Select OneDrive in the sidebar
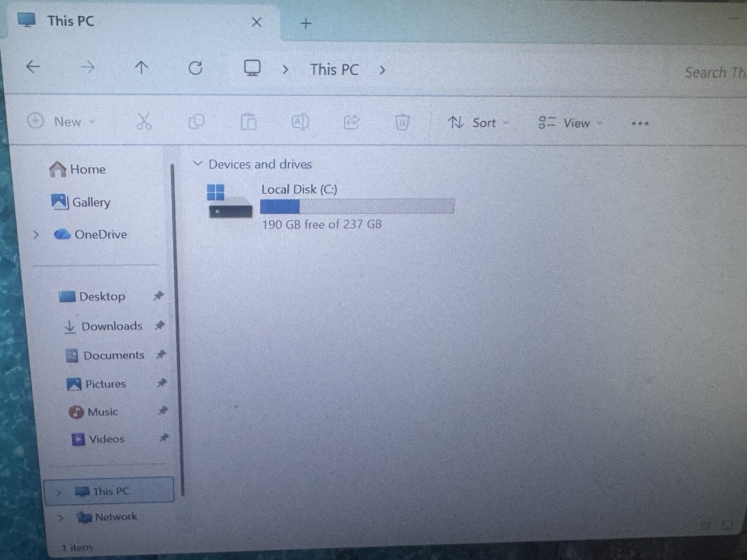The height and width of the screenshot is (560, 747). (90, 234)
